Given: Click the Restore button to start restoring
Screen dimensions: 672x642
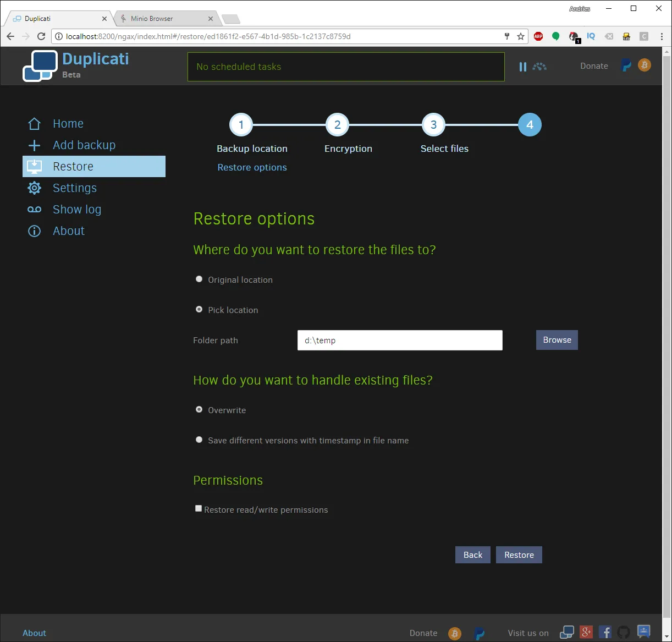Looking at the screenshot, I should (519, 555).
